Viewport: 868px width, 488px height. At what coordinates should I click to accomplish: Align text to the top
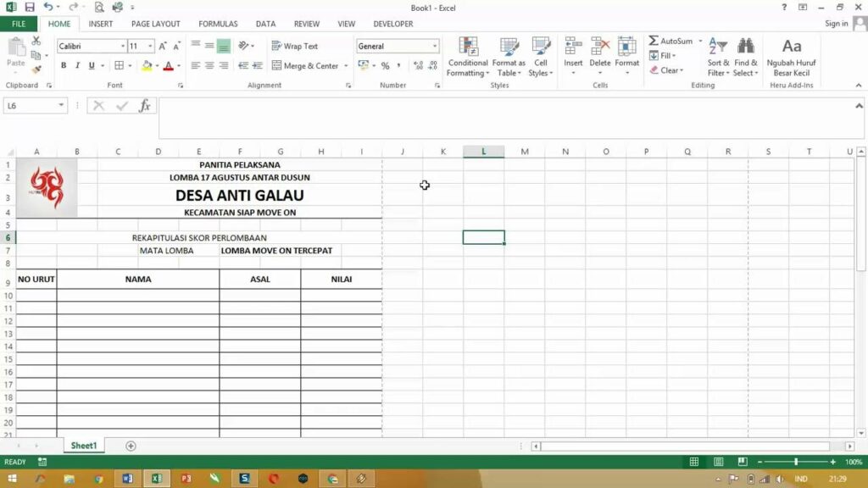196,46
